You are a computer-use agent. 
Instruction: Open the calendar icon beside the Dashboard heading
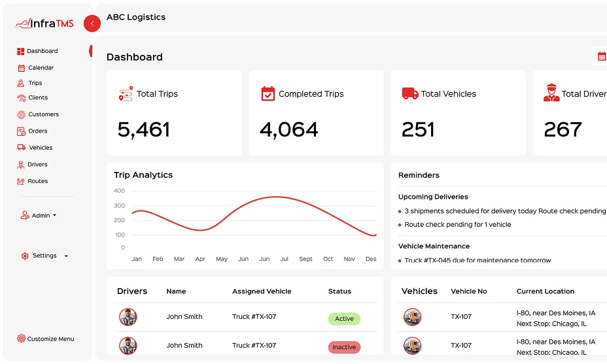(x=602, y=56)
